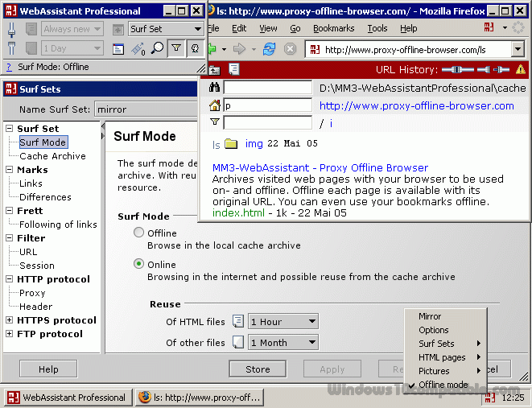This screenshot has width=532, height=408.
Task: Click the filter input field next to funnel
Action: pyautogui.click(x=268, y=122)
